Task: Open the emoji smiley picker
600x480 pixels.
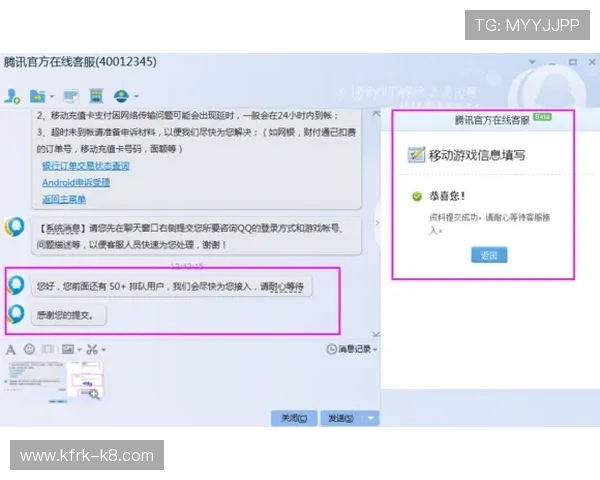Action: point(29,349)
